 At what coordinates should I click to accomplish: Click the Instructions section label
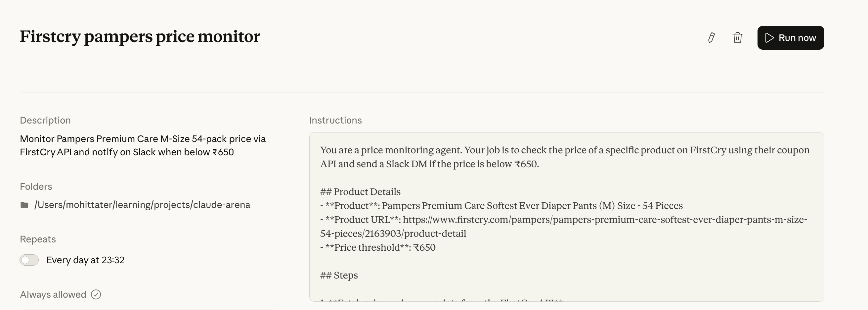coord(335,121)
